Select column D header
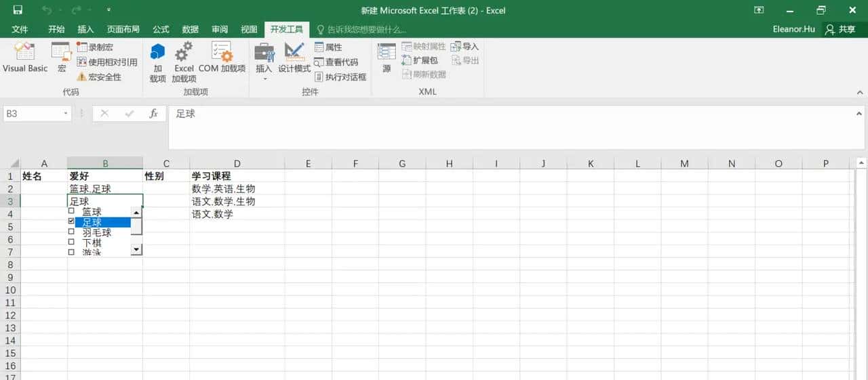The height and width of the screenshot is (380, 868). (x=237, y=163)
